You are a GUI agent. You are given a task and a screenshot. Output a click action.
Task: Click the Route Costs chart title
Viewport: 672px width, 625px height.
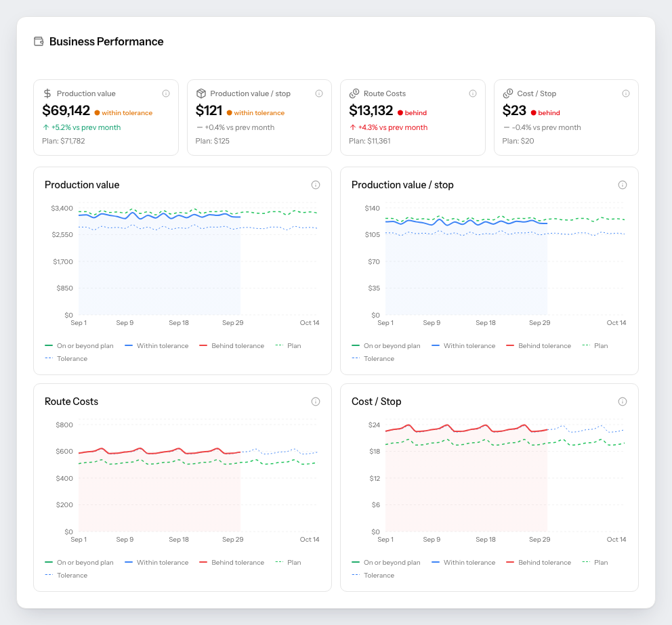click(72, 402)
